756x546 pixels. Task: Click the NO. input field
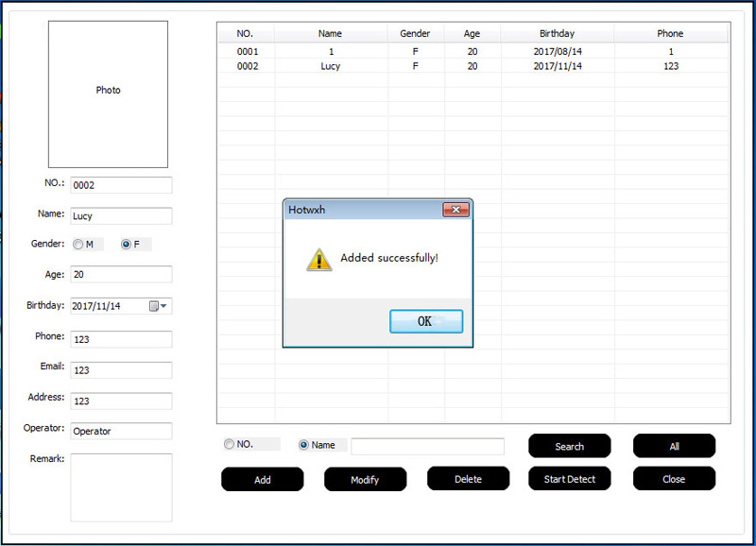(x=121, y=185)
